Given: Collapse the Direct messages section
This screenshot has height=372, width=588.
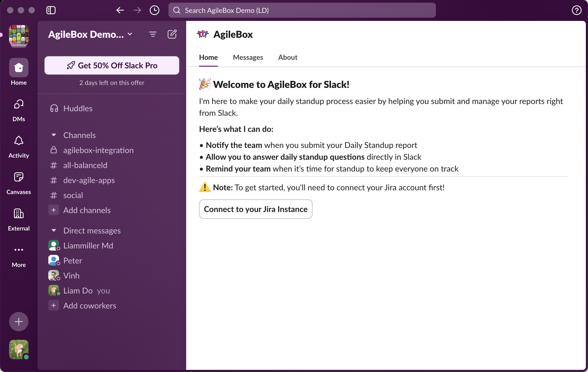Looking at the screenshot, I should pos(54,230).
